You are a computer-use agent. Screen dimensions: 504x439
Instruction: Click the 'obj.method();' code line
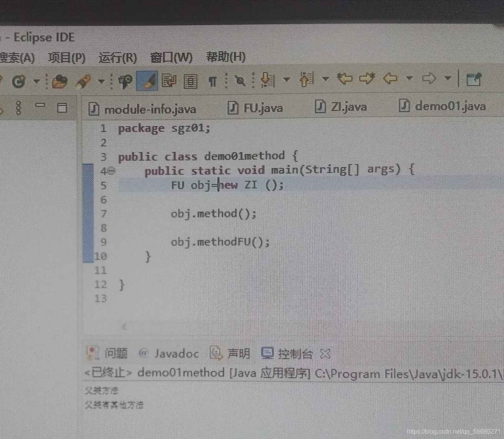pyautogui.click(x=214, y=214)
